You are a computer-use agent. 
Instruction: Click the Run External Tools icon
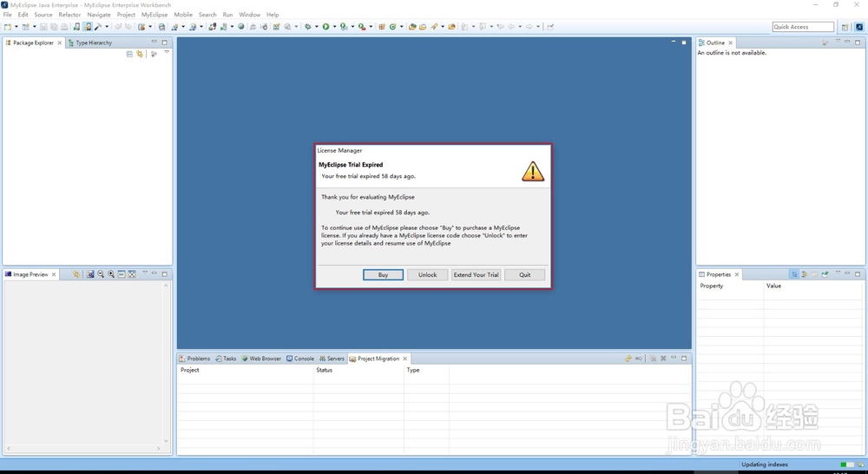361,27
